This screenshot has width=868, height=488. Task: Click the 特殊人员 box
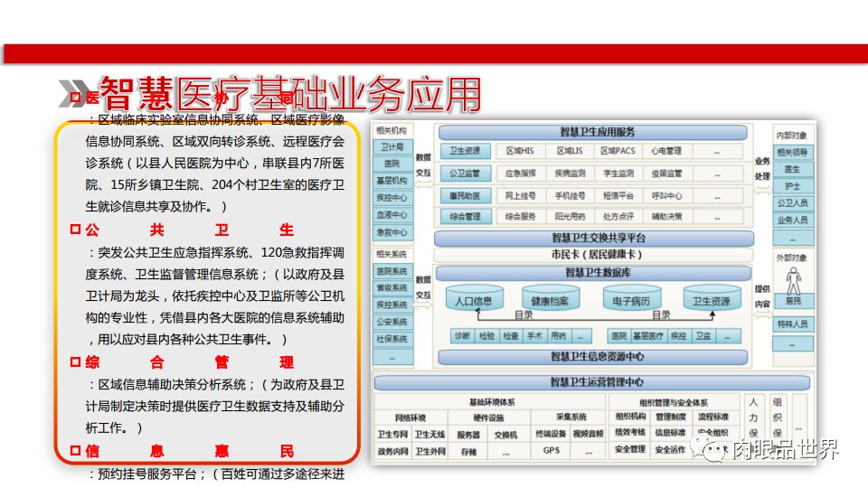793,324
